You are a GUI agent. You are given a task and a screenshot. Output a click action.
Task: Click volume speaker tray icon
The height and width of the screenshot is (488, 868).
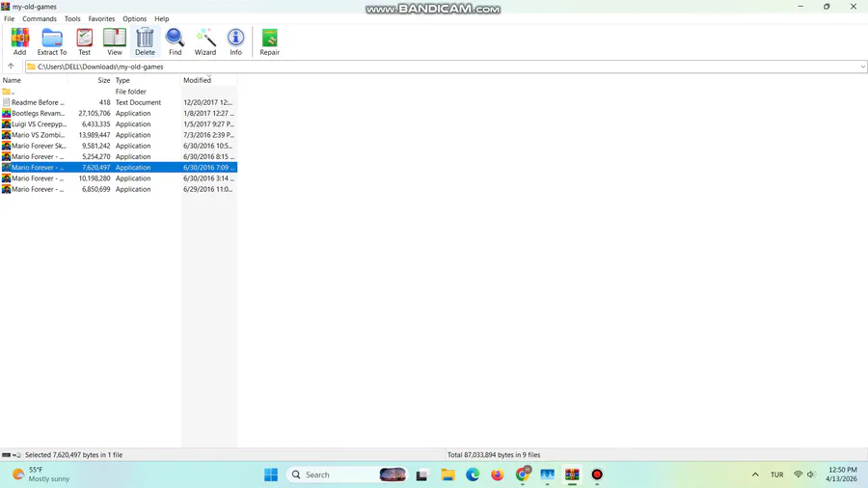[x=811, y=474]
